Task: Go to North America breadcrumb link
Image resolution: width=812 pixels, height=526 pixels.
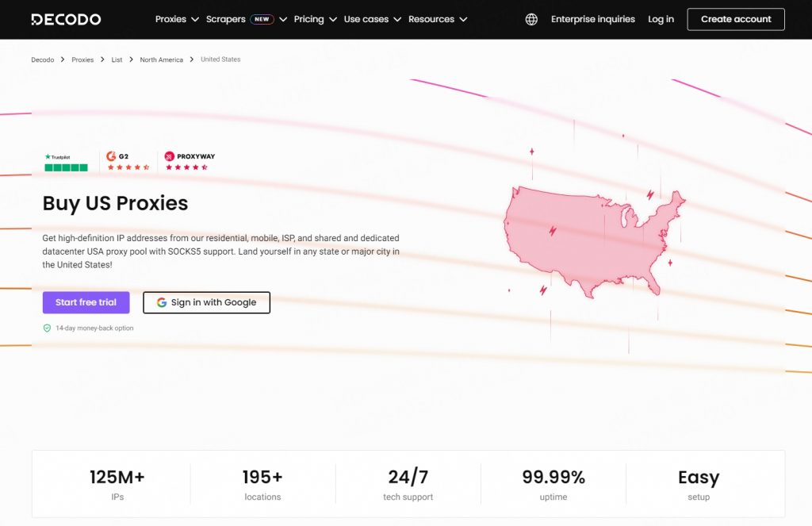Action: point(162,60)
